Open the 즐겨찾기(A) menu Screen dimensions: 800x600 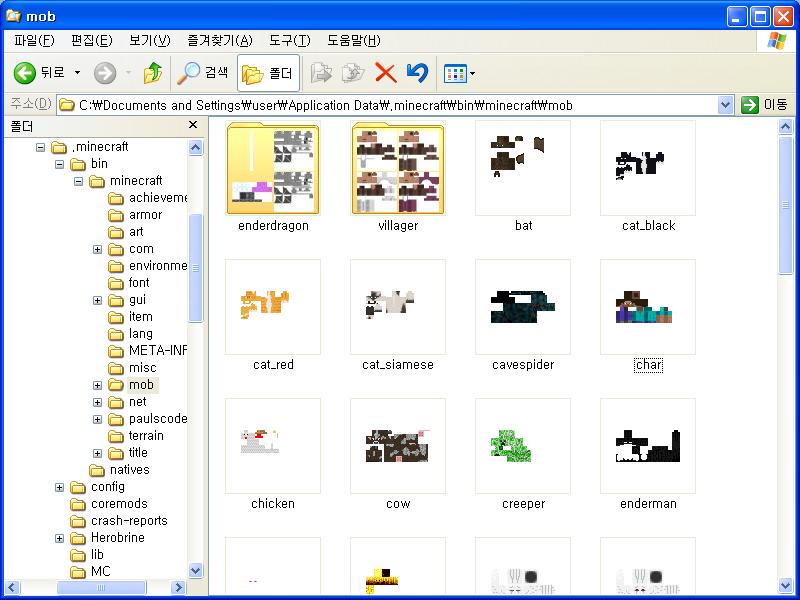tap(220, 40)
